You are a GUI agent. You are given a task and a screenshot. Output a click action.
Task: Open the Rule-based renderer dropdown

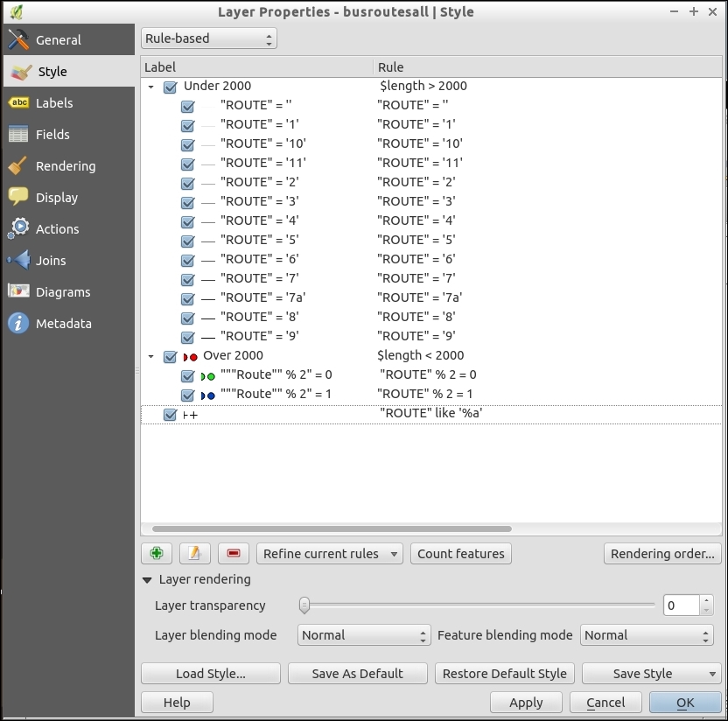pyautogui.click(x=209, y=38)
